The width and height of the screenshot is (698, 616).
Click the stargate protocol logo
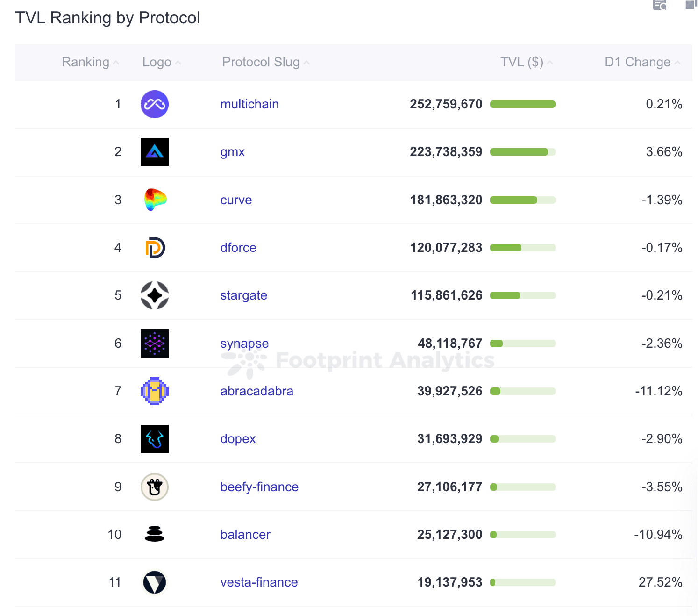tap(154, 295)
